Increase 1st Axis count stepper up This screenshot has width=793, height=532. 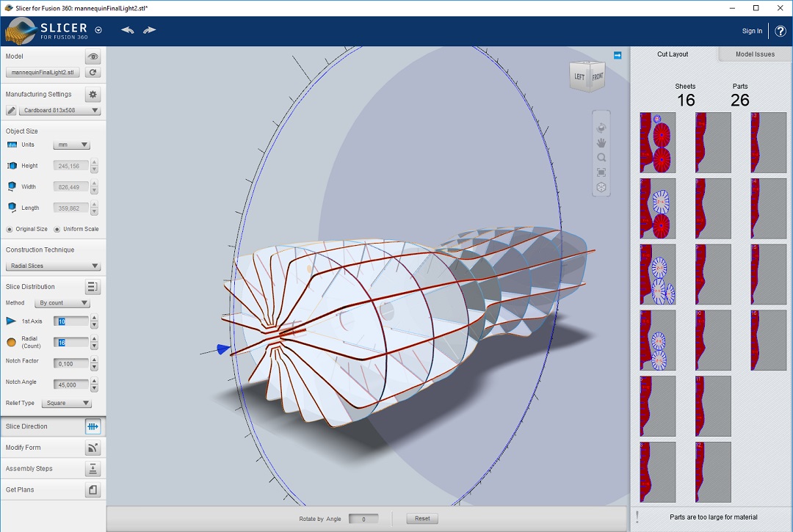(94, 318)
